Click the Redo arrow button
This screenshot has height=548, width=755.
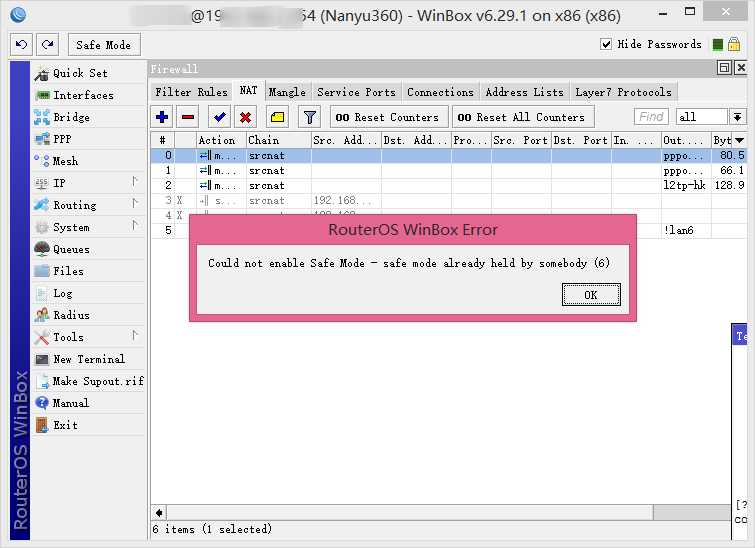point(47,45)
